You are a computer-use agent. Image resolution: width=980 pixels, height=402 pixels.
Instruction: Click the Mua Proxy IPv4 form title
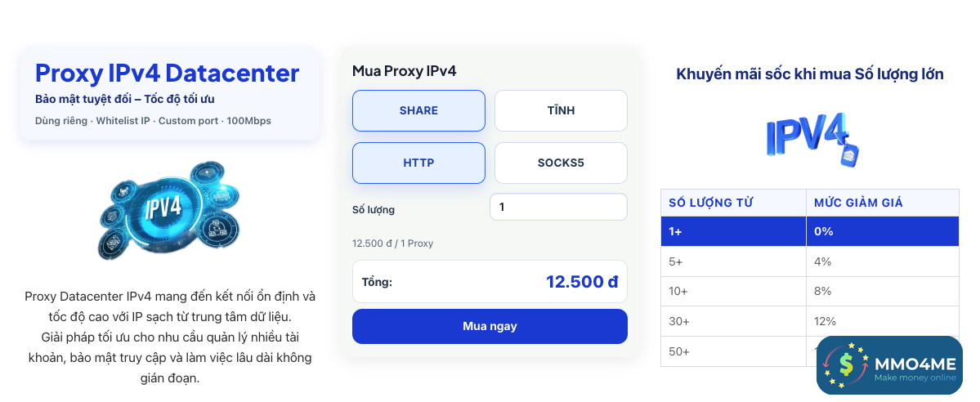pos(404,71)
